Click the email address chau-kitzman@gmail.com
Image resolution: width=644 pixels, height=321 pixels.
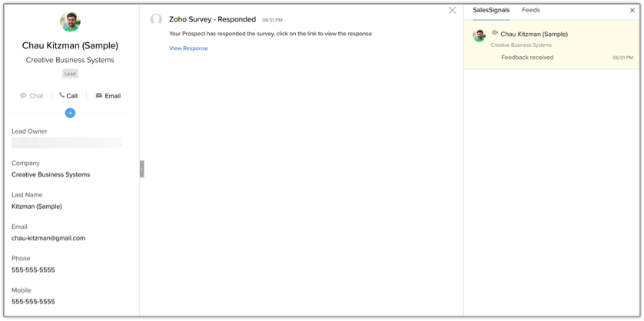click(x=48, y=238)
